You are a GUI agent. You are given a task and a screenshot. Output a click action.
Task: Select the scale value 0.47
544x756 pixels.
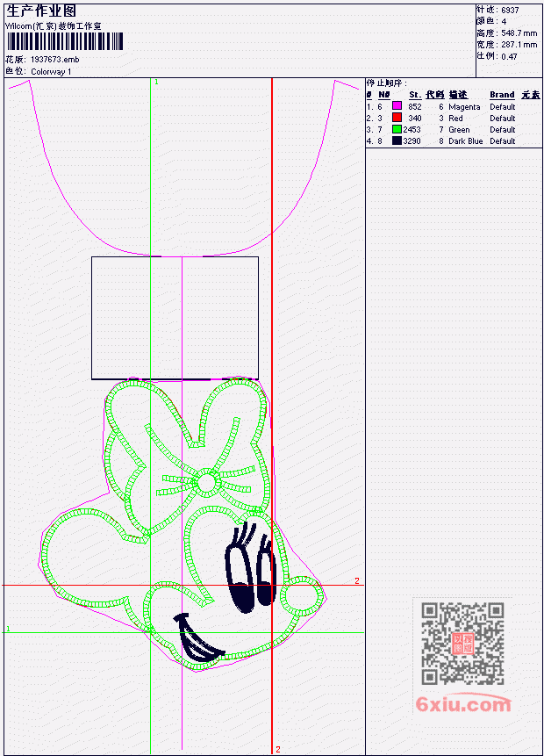click(509, 56)
